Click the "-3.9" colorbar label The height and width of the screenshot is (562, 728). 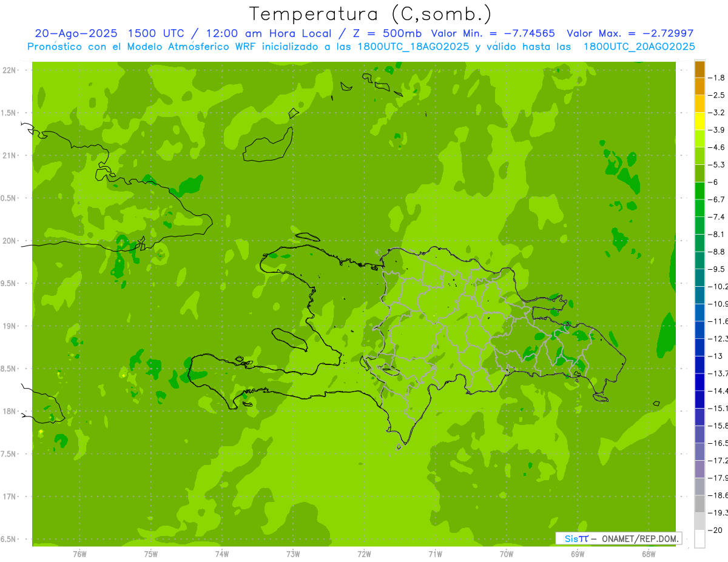tap(717, 130)
